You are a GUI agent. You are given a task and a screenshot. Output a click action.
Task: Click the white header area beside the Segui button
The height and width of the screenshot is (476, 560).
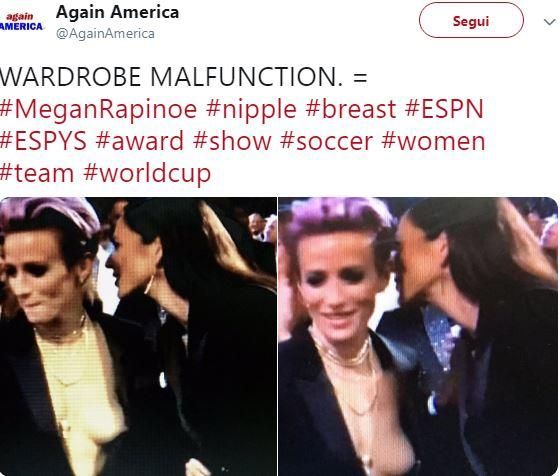point(300,21)
